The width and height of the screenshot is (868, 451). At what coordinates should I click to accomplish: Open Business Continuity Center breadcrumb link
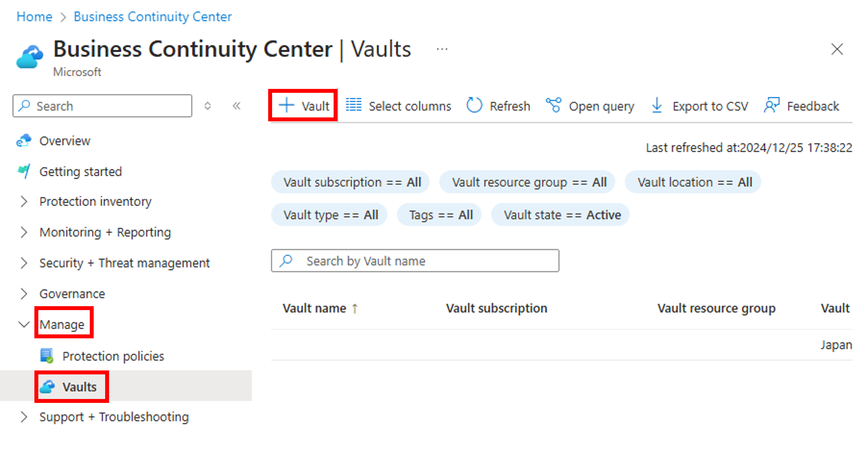[x=153, y=16]
